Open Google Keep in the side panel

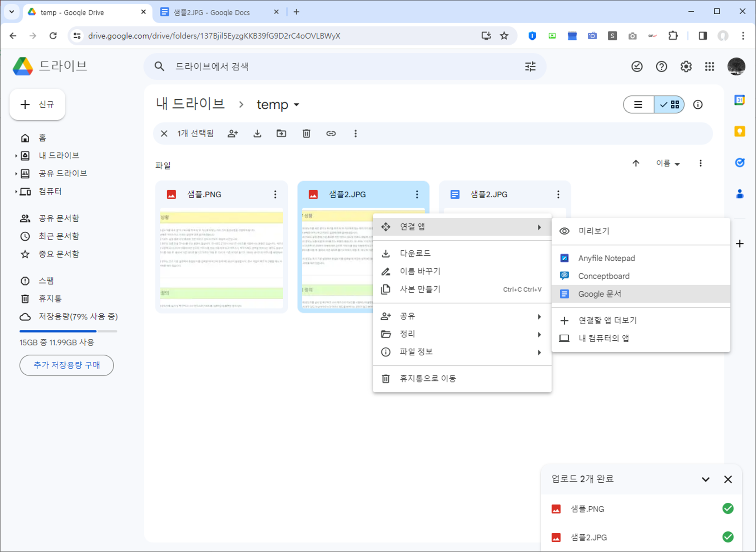pos(739,132)
